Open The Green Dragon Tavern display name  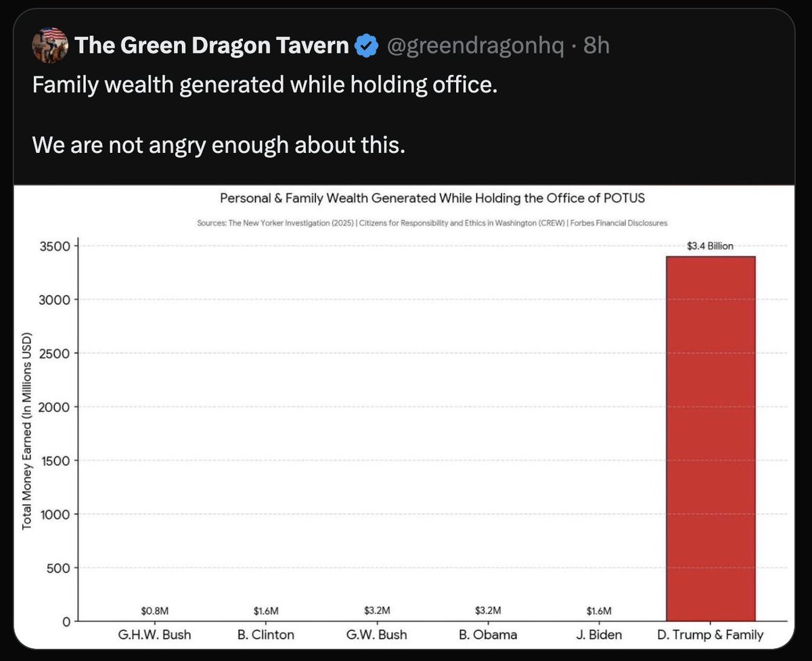pos(212,46)
